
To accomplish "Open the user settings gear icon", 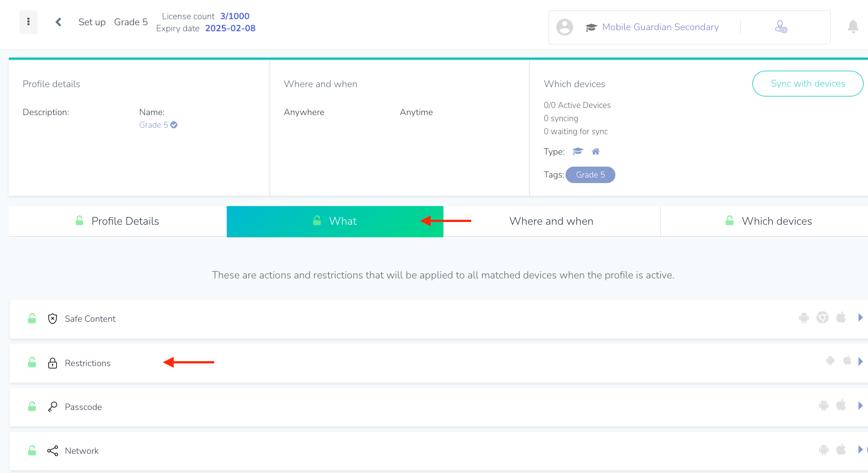I will tap(781, 27).
